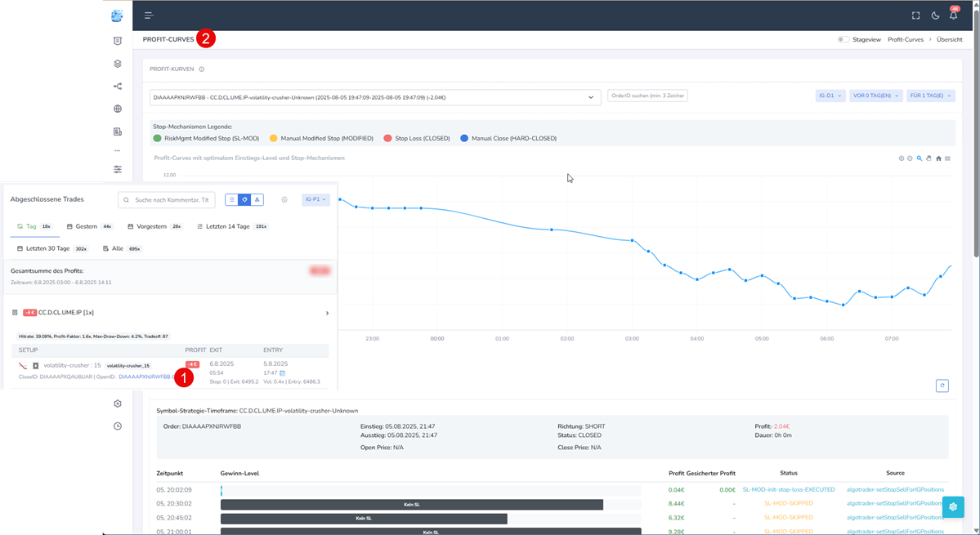Click the chart home reset icon
The height and width of the screenshot is (535, 980).
click(938, 158)
